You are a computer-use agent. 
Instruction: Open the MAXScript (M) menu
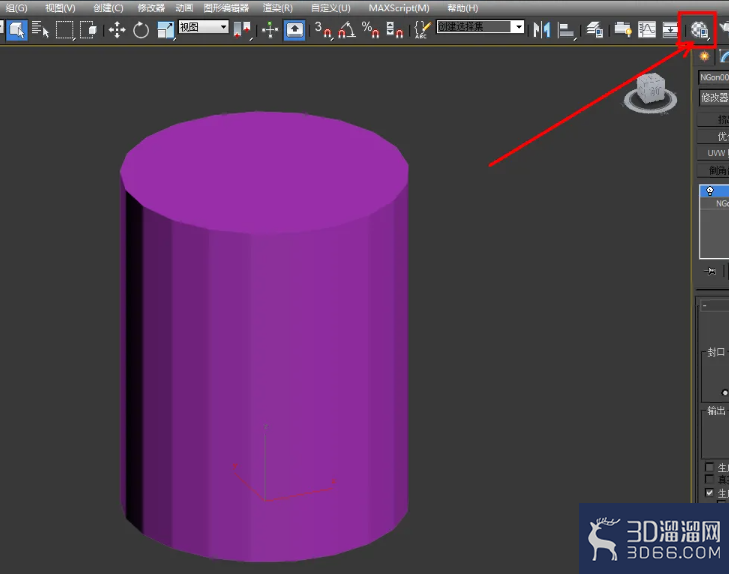(x=399, y=8)
